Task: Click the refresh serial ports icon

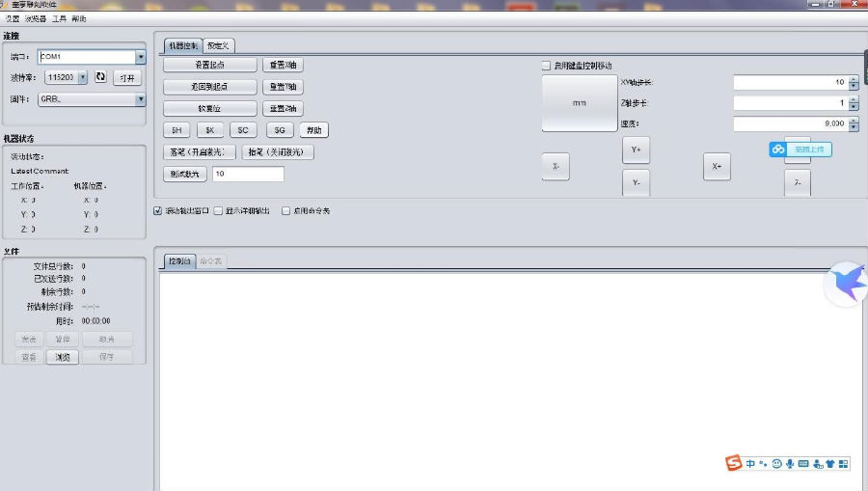Action: [x=100, y=77]
